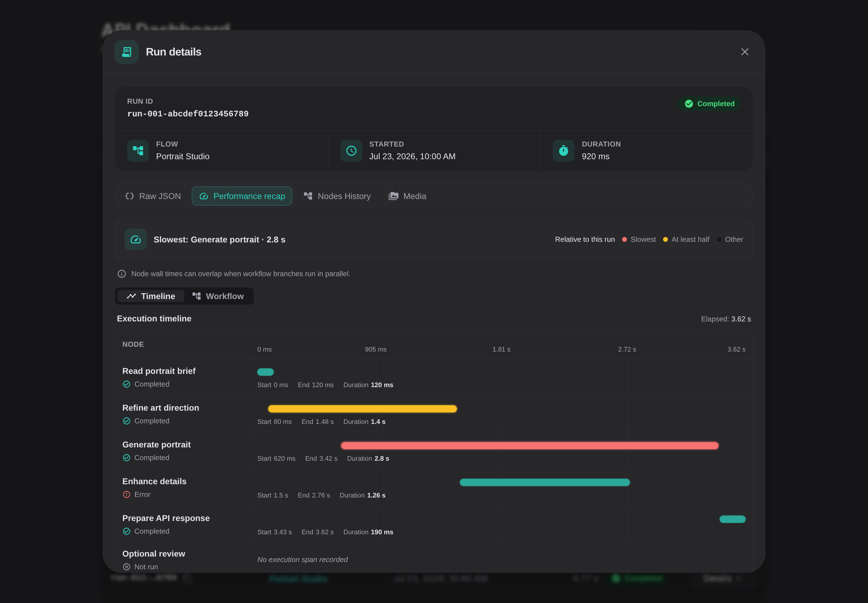
Task: Open the Media tab
Action: [407, 196]
